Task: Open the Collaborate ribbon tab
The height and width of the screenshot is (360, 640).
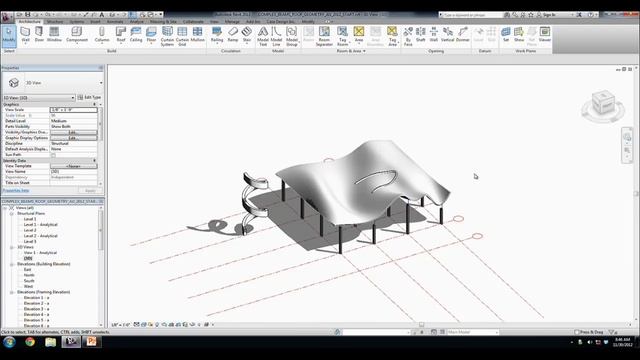Action: click(x=193, y=22)
